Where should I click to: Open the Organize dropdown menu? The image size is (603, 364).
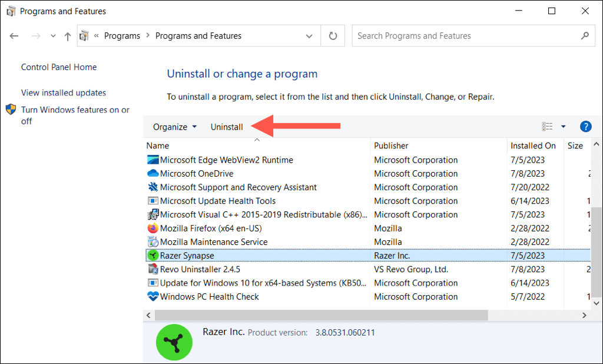tap(174, 127)
